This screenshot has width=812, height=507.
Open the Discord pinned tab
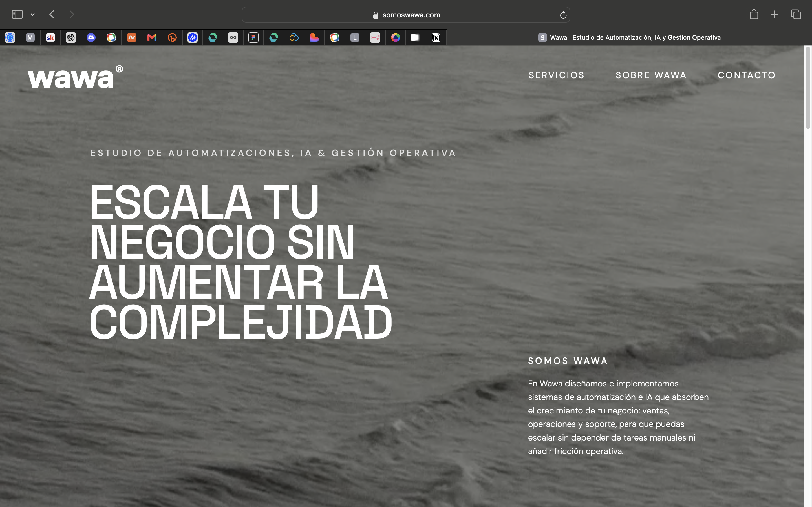[91, 37]
